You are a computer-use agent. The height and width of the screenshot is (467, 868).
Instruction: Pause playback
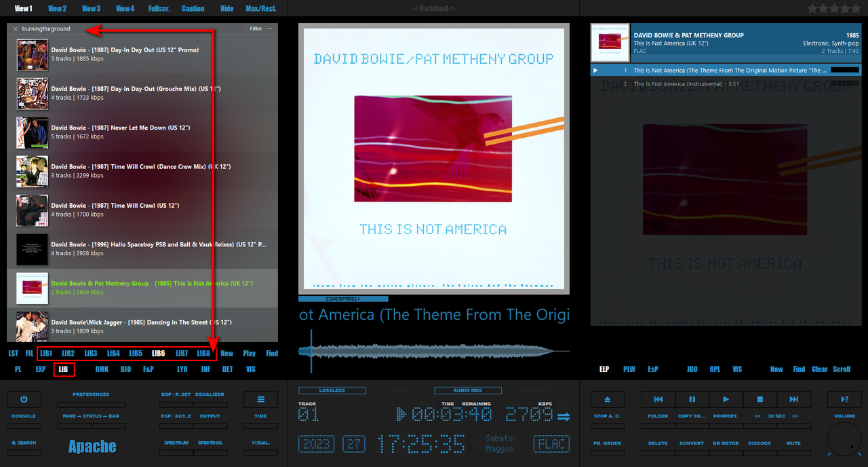coord(692,400)
